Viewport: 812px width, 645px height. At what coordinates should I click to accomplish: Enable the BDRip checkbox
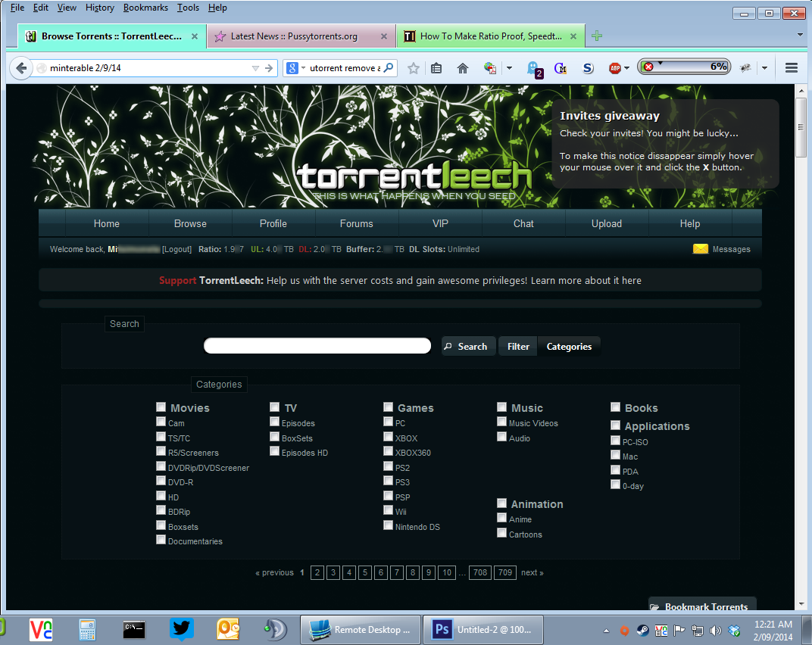coord(161,510)
